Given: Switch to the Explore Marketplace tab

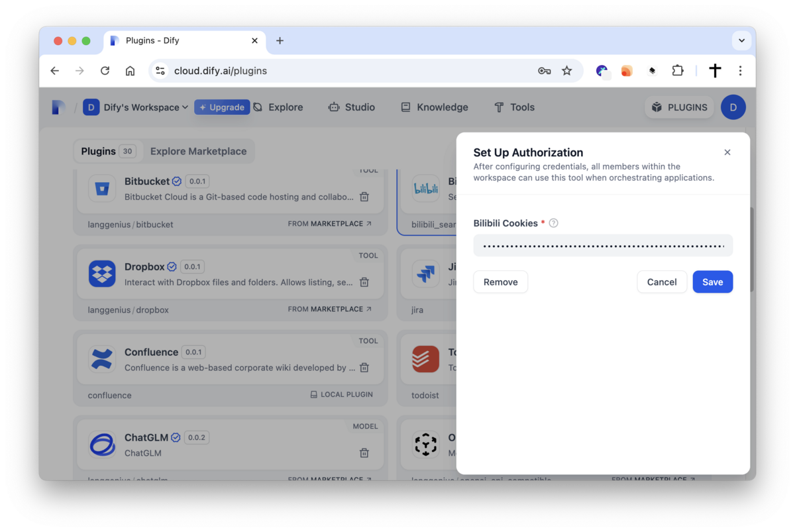Looking at the screenshot, I should pyautogui.click(x=198, y=151).
